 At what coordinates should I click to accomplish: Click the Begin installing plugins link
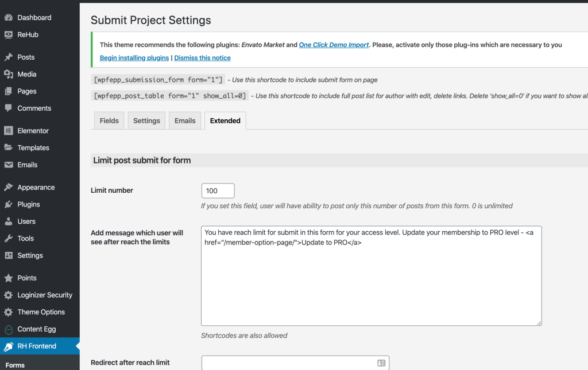(x=134, y=58)
